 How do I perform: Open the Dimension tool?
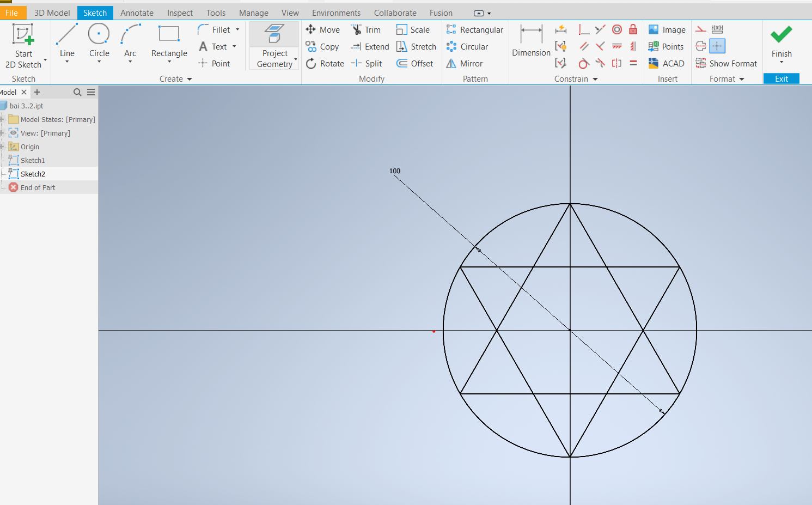(x=531, y=41)
